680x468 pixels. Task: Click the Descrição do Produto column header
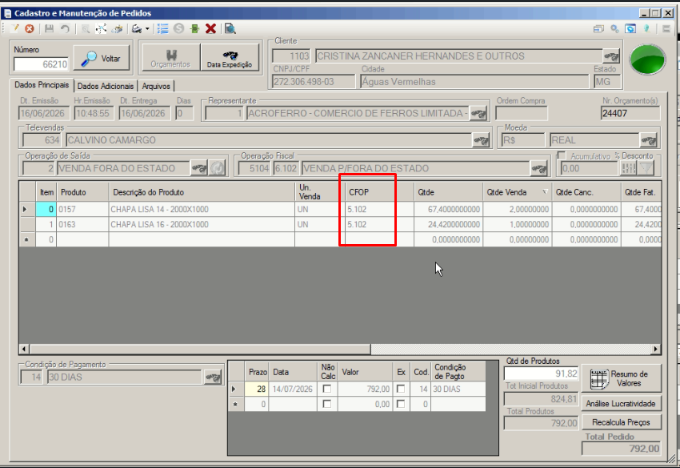[201, 192]
